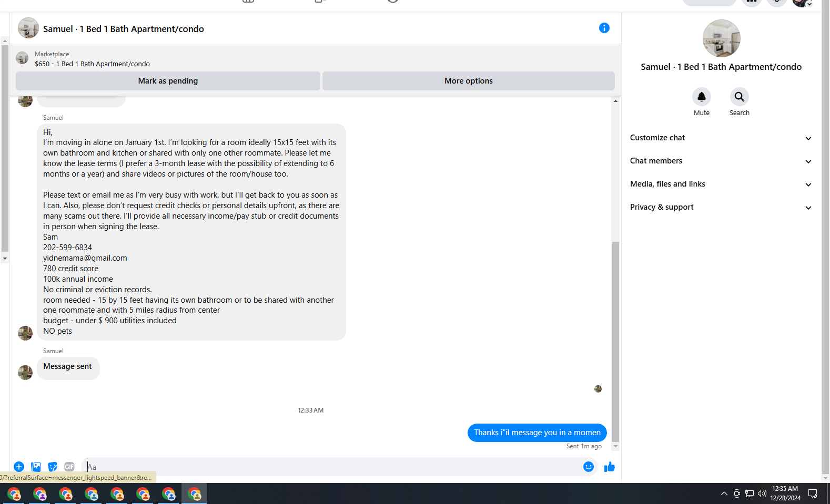Focus the Aa message input field
The width and height of the screenshot is (830, 504).
pos(331,467)
